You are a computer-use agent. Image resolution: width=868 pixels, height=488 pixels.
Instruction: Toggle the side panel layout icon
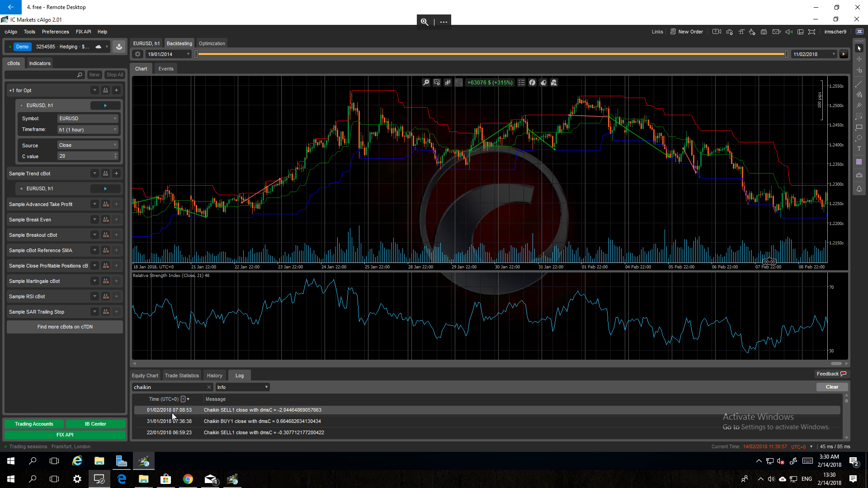click(x=800, y=32)
